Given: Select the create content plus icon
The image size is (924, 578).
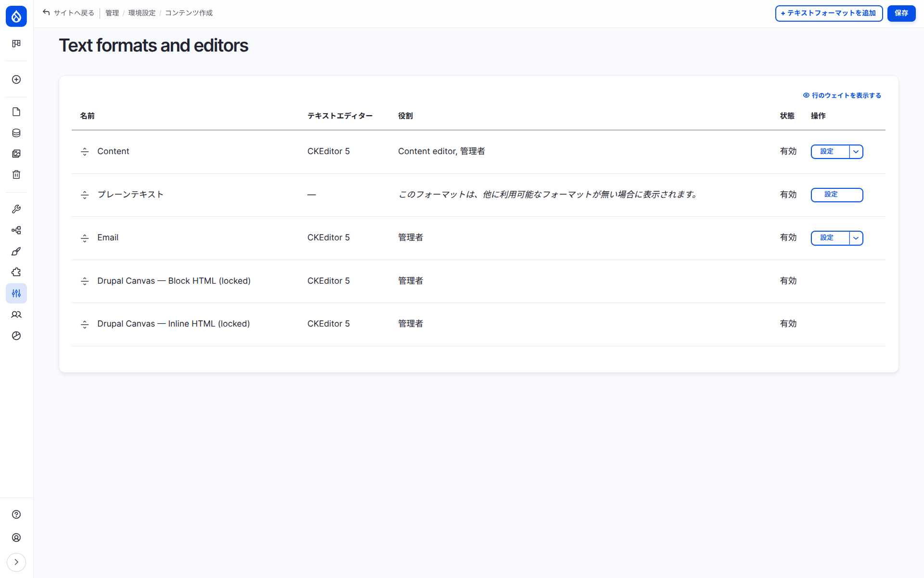Looking at the screenshot, I should (16, 79).
